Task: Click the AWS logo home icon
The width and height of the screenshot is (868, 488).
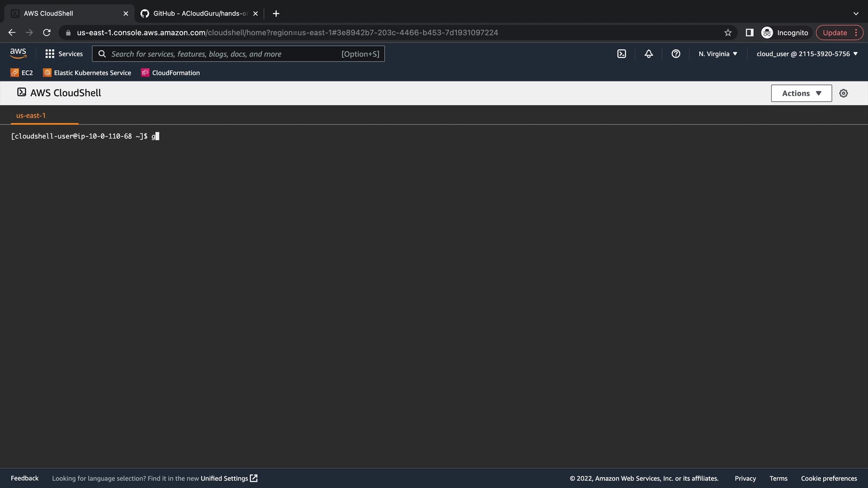Action: tap(18, 53)
